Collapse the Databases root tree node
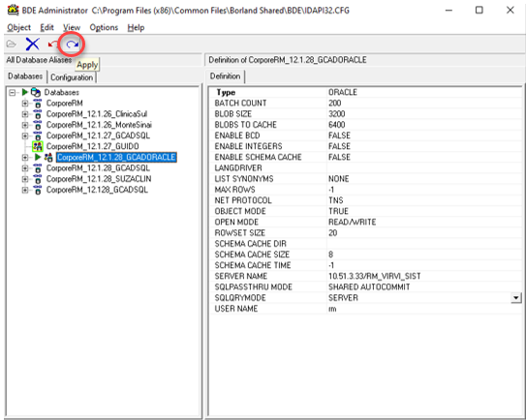 [x=13, y=92]
